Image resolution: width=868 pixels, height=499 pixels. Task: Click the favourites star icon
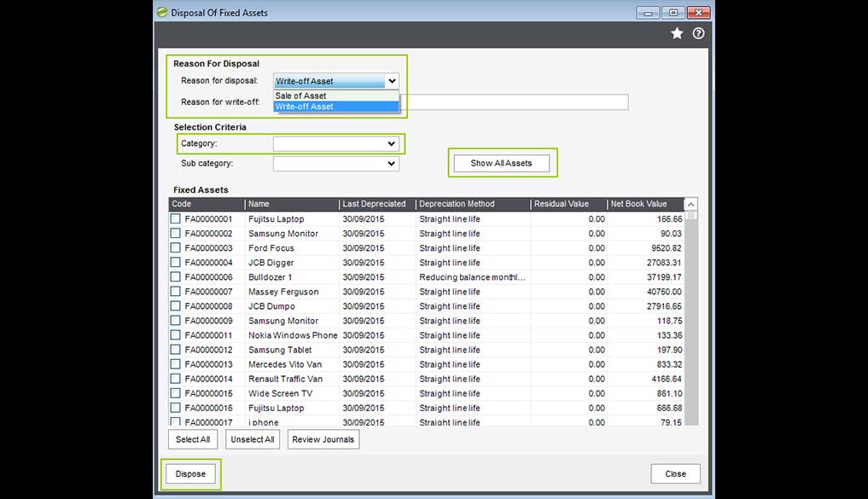(x=677, y=34)
